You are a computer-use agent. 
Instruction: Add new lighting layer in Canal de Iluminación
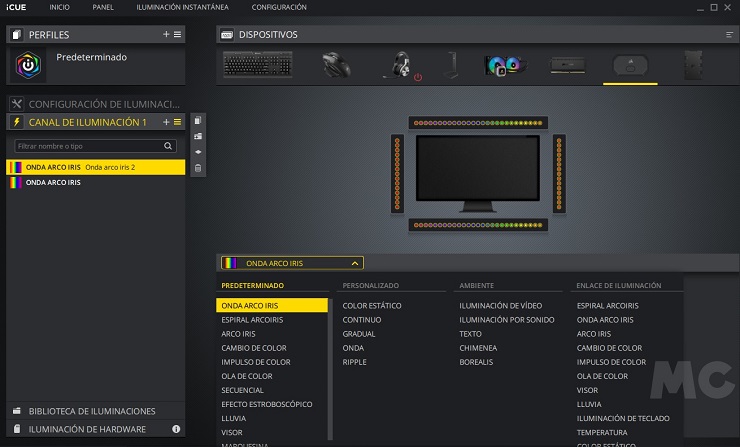pos(166,122)
